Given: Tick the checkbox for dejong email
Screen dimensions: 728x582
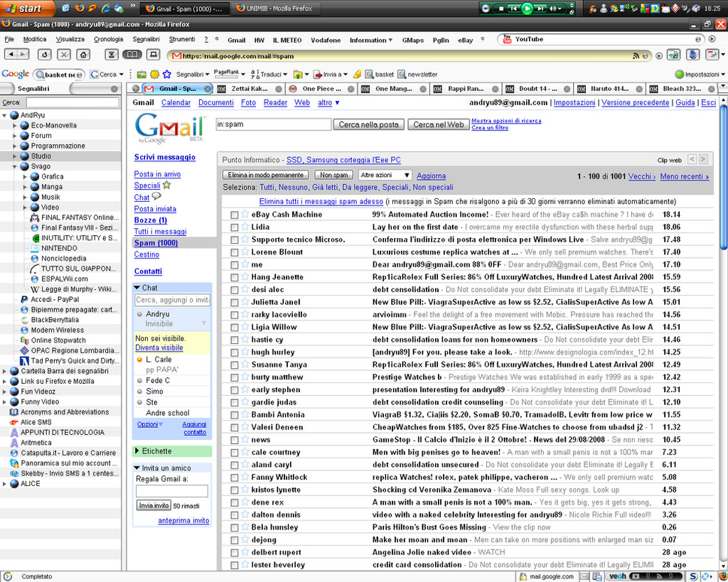Looking at the screenshot, I should (x=235, y=540).
